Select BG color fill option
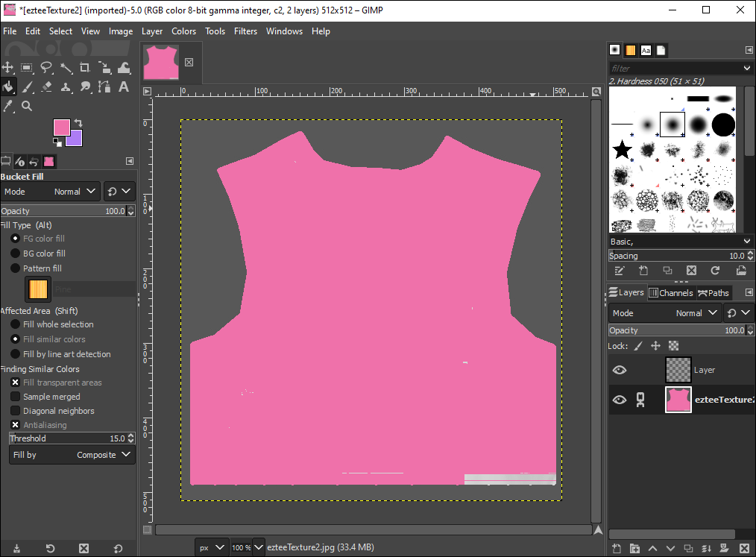 (16, 254)
